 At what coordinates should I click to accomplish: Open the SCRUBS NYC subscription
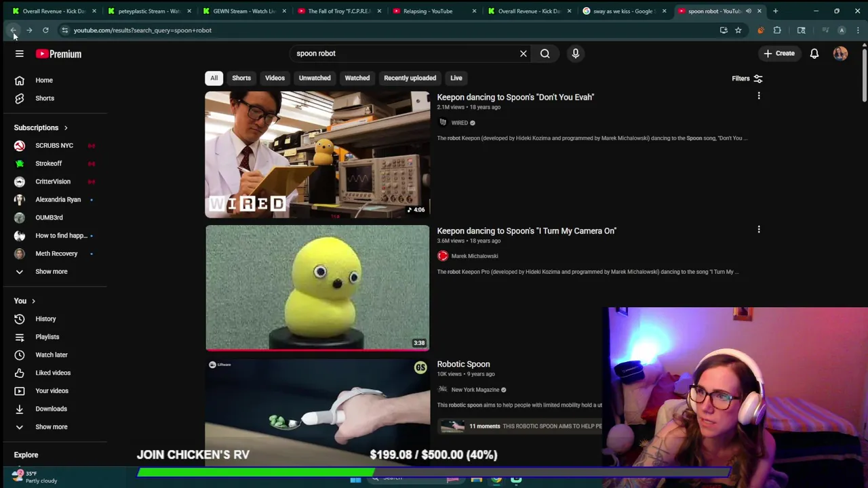[x=54, y=145]
